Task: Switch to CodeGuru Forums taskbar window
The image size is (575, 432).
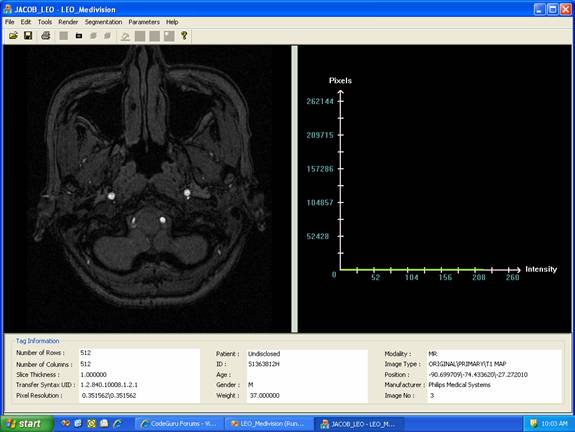Action: click(x=179, y=424)
